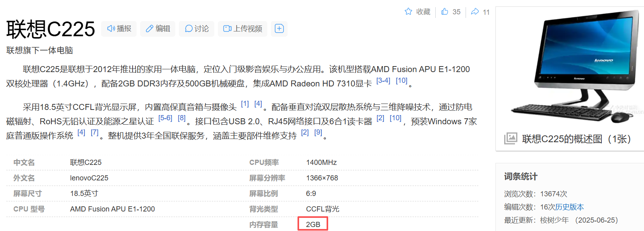The height and width of the screenshot is (231, 644).
Task: Click the star 收藏 favorite icon
Action: click(408, 12)
